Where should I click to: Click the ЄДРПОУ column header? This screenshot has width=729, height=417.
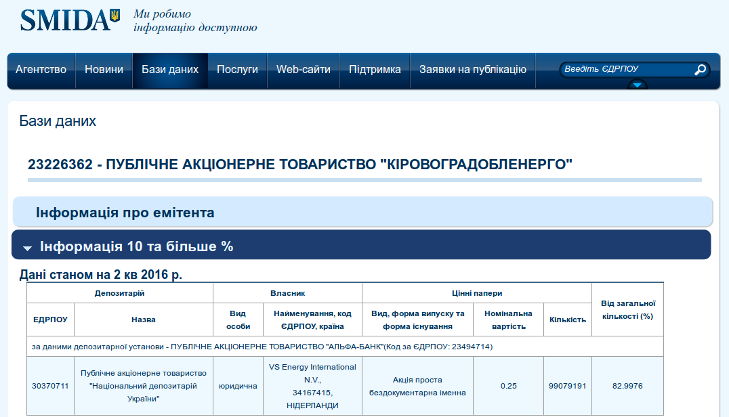50,319
